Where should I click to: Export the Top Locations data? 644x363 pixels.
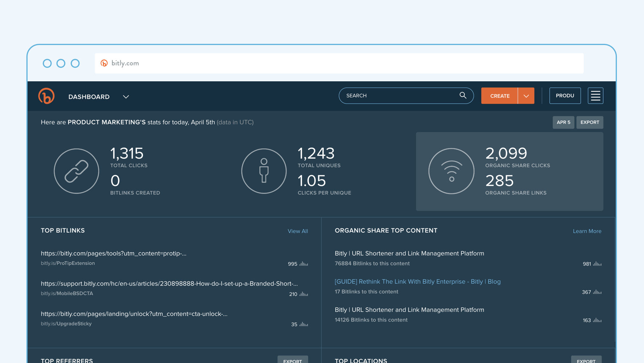[586, 360]
